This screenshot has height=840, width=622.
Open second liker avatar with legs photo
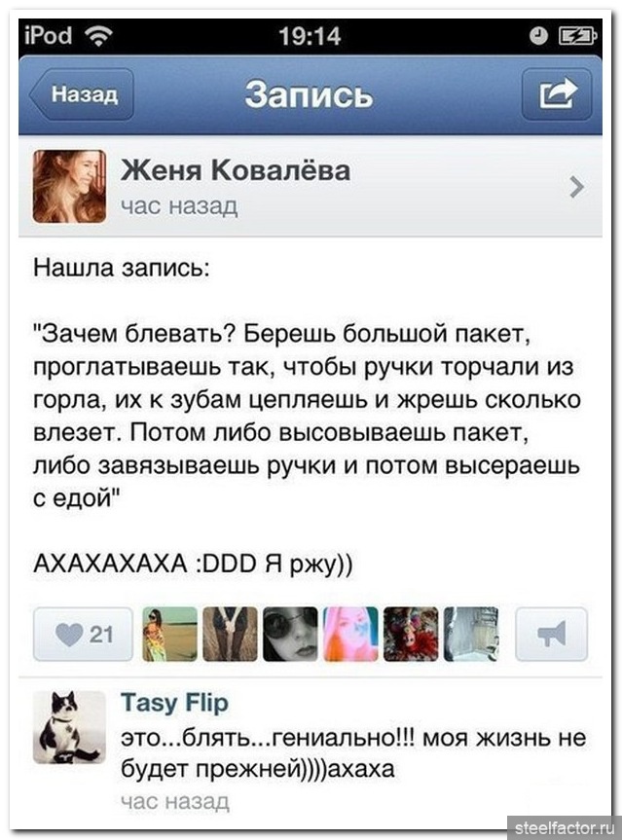tap(230, 635)
